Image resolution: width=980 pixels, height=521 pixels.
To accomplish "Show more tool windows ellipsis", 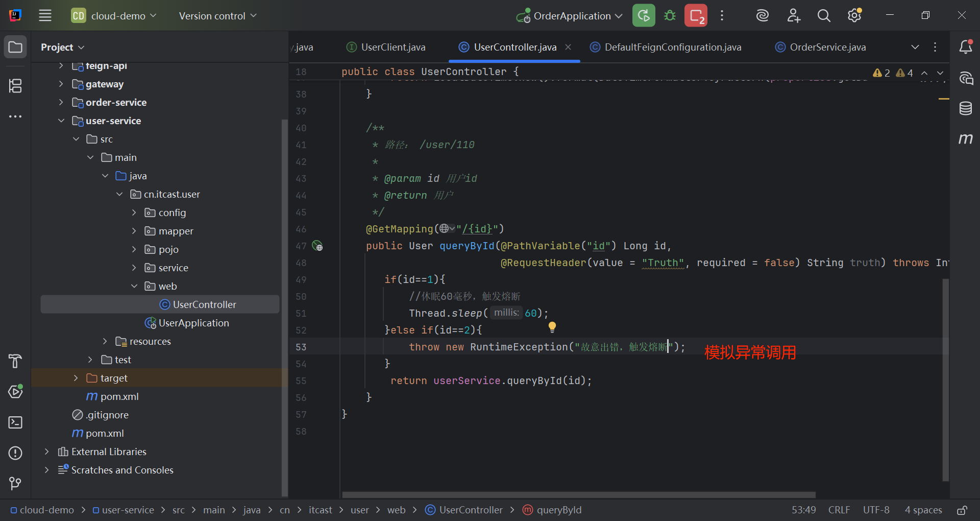I will tap(15, 116).
